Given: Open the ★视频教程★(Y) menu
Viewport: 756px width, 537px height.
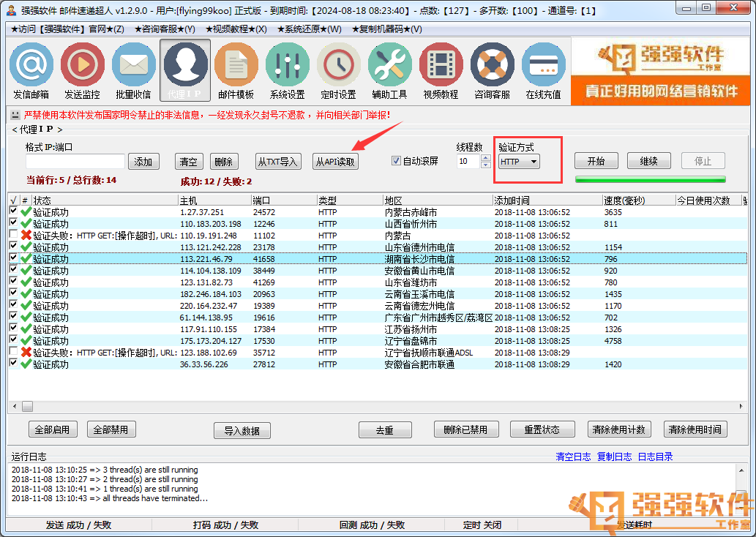Looking at the screenshot, I should point(236,29).
